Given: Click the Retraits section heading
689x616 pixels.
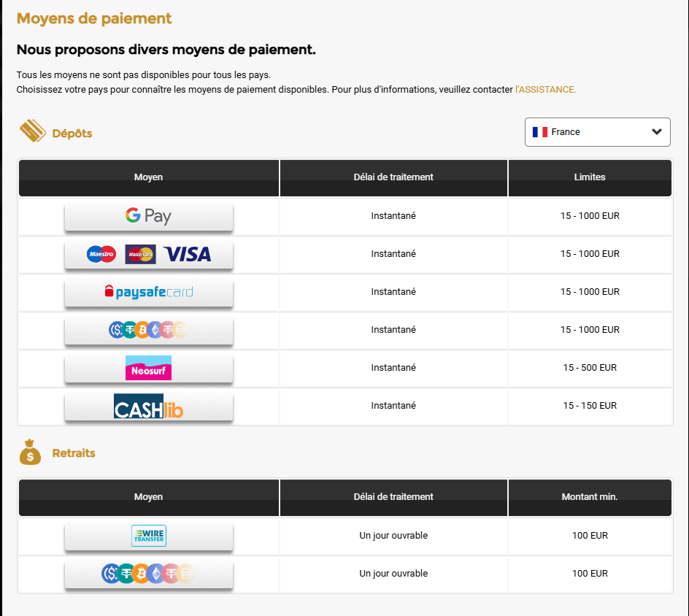Looking at the screenshot, I should click(x=74, y=453).
